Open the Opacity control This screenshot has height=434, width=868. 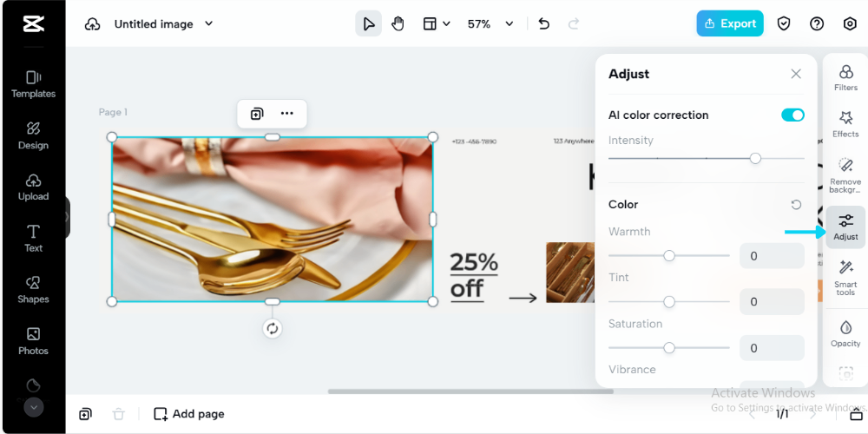pos(845,333)
